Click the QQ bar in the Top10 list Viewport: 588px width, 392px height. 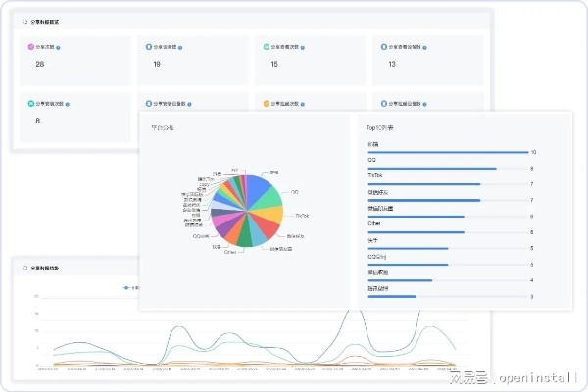point(431,168)
